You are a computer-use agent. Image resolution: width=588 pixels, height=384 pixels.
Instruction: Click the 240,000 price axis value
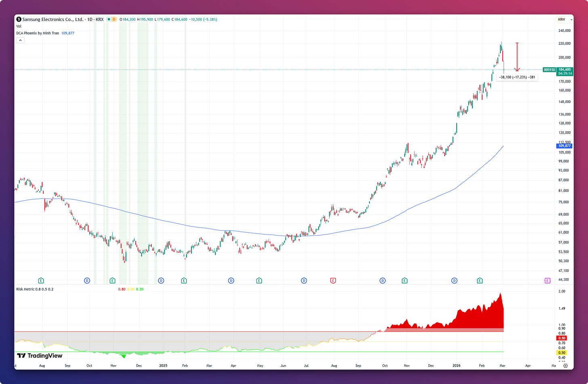[x=565, y=30]
